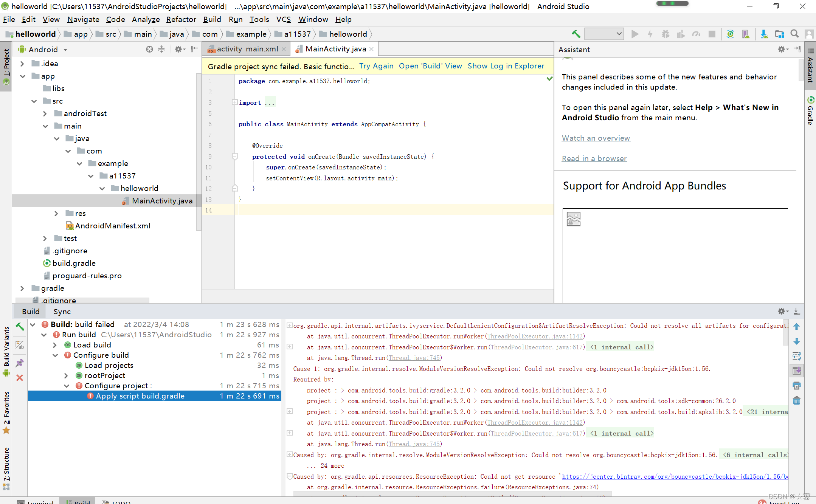Click the green Make Project hammer icon
816x504 pixels.
(x=576, y=34)
